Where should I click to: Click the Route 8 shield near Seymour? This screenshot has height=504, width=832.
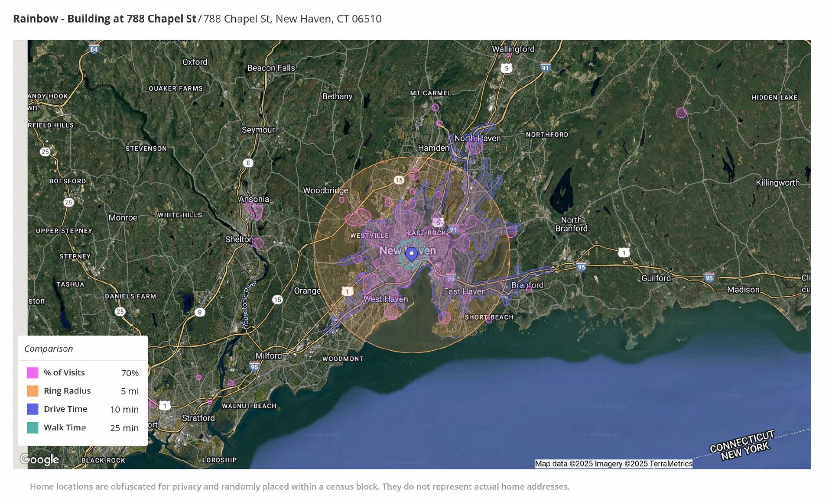pos(248,163)
